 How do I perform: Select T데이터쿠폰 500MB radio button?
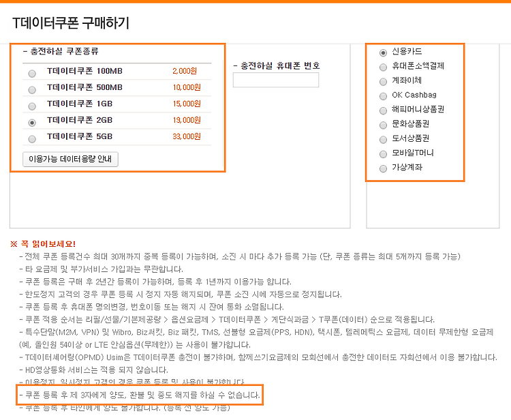32,90
